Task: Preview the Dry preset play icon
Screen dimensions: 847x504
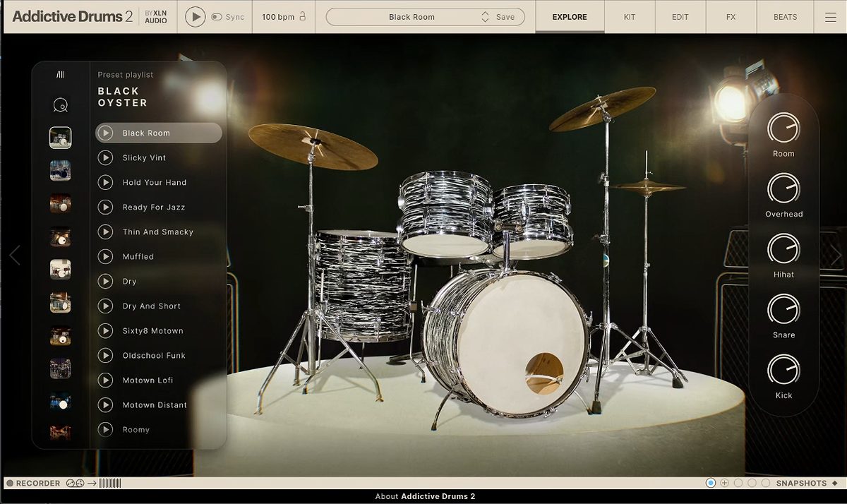Action: [105, 281]
